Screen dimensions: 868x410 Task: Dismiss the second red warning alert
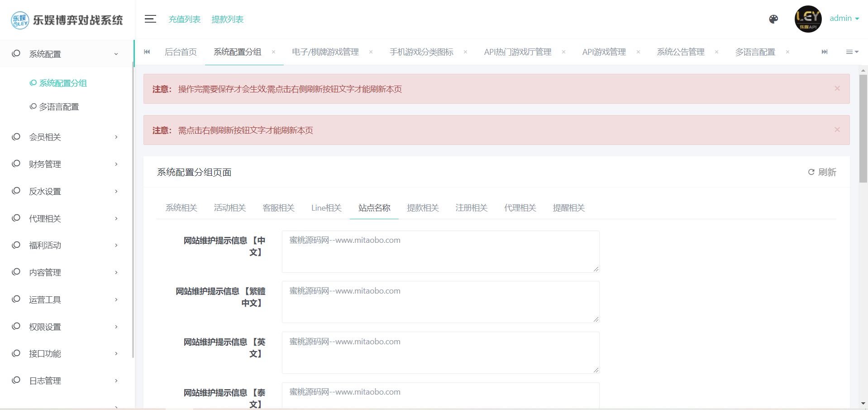(837, 130)
